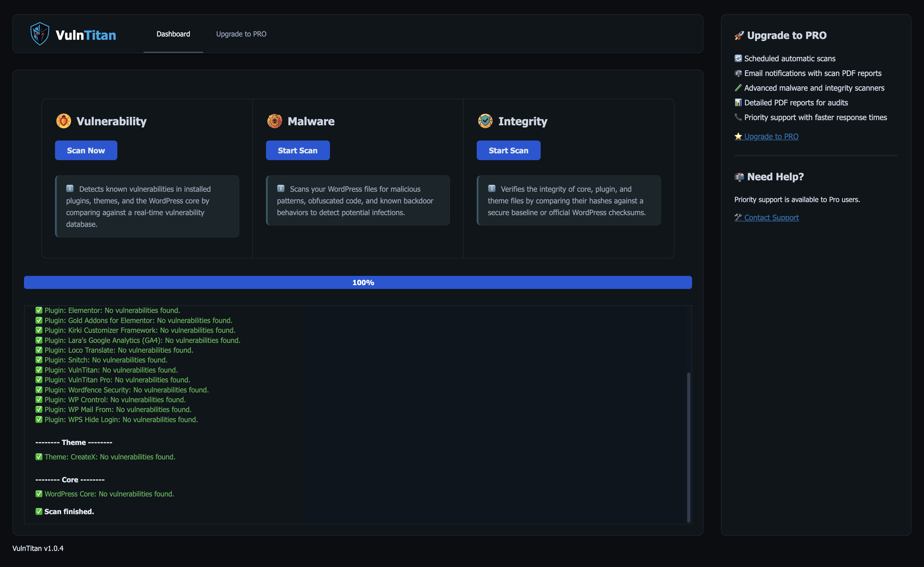The width and height of the screenshot is (924, 567).
Task: Click the green check next to Scan finished
Action: 39,511
